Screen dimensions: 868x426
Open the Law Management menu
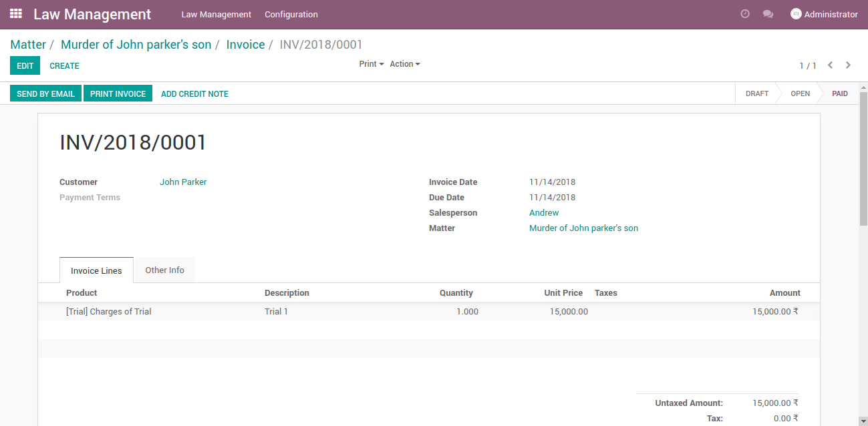(216, 14)
